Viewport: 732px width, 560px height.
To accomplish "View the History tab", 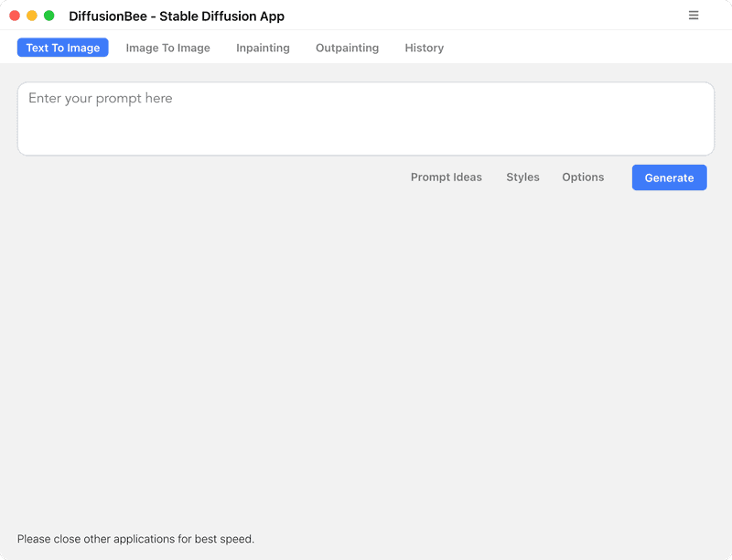I will click(x=424, y=48).
